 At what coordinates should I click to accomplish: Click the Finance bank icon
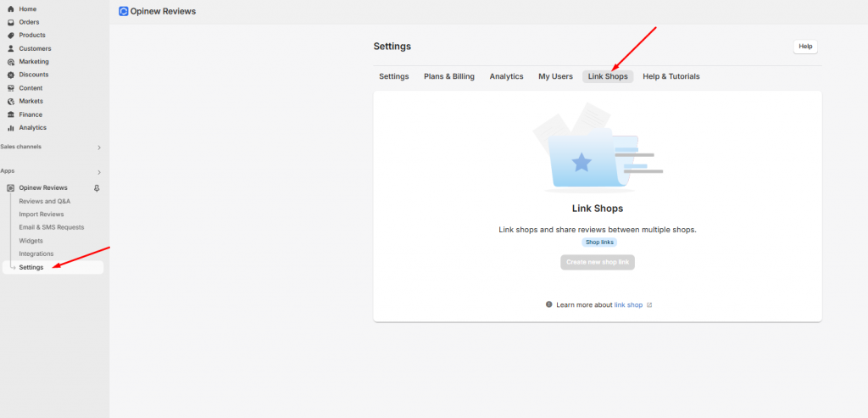click(11, 114)
